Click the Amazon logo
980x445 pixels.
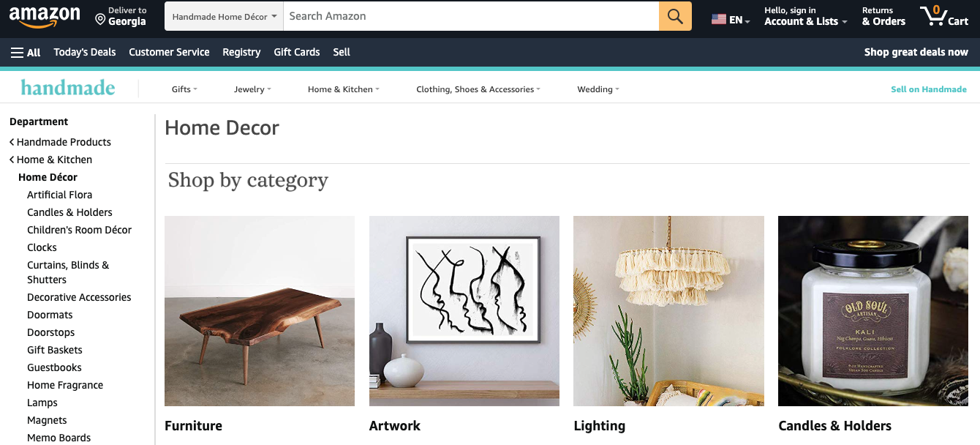45,16
